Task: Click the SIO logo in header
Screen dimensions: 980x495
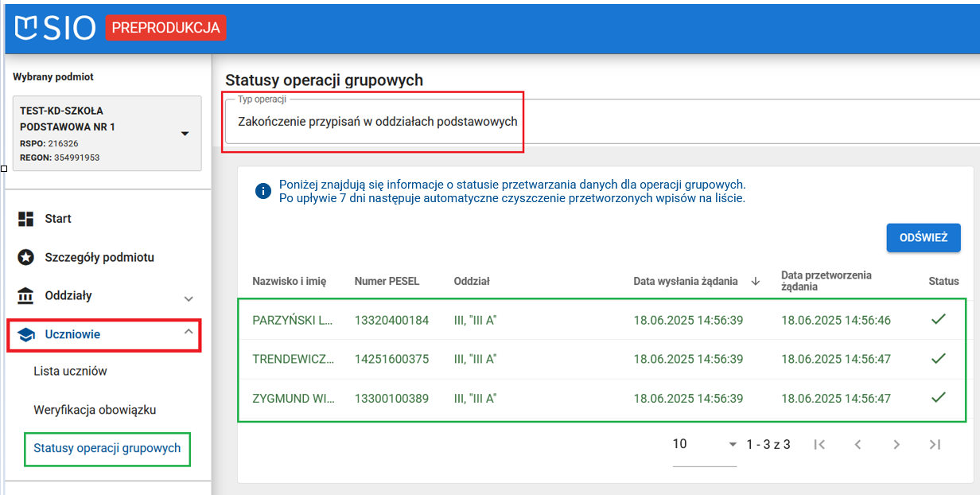Action: tap(55, 27)
